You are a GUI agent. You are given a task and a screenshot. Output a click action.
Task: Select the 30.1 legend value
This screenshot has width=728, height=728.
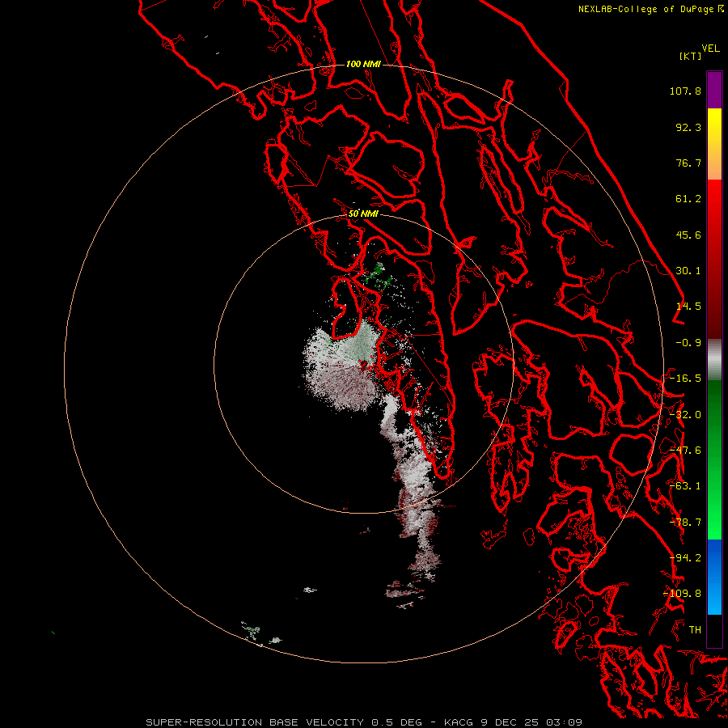688,271
